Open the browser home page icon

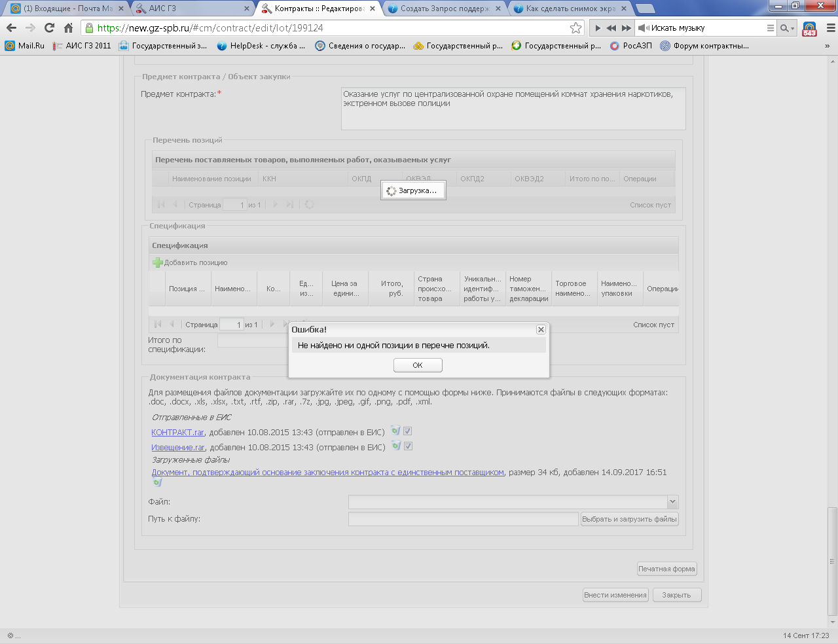[68, 27]
